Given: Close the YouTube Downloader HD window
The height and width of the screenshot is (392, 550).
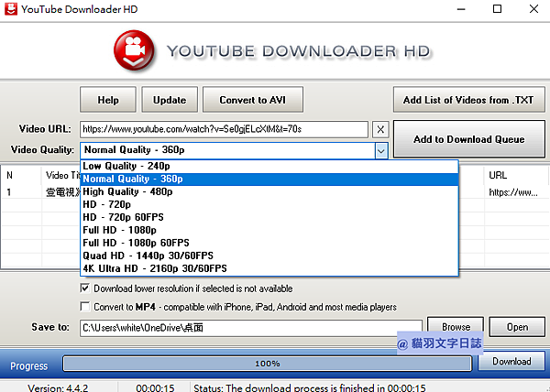Looking at the screenshot, I should tap(533, 9).
